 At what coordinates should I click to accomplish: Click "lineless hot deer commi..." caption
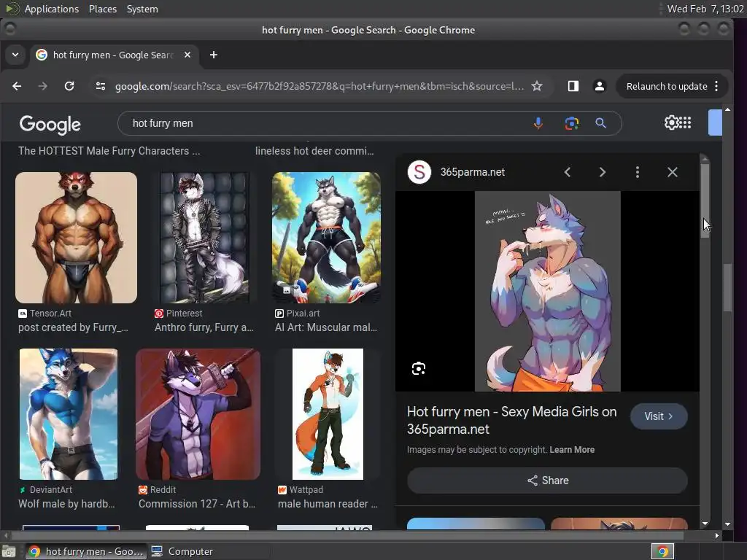pos(314,151)
